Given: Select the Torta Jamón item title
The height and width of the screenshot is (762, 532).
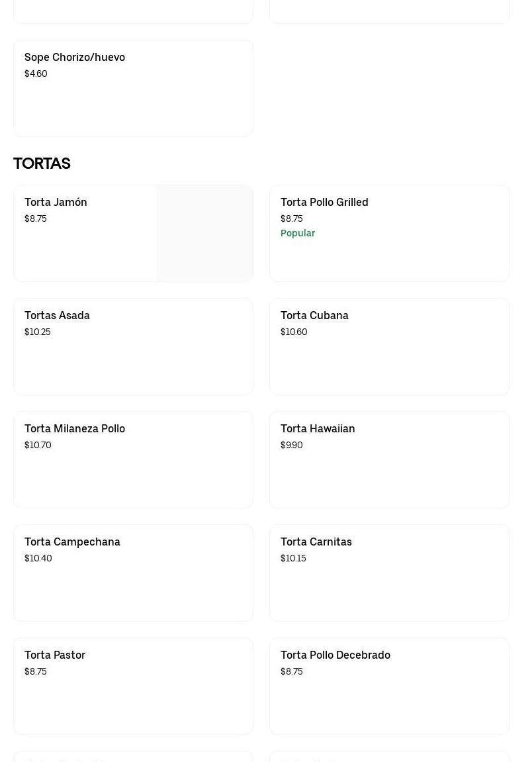Looking at the screenshot, I should [56, 203].
